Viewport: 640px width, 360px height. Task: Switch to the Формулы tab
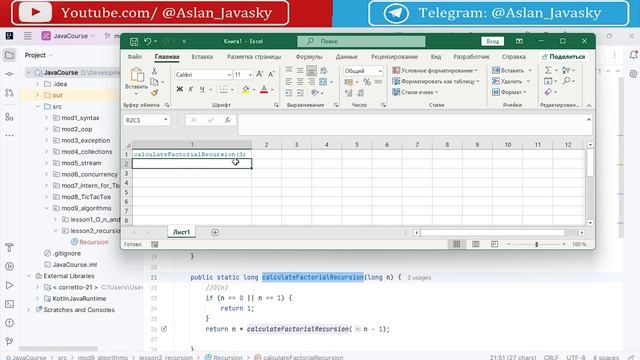[x=309, y=57]
